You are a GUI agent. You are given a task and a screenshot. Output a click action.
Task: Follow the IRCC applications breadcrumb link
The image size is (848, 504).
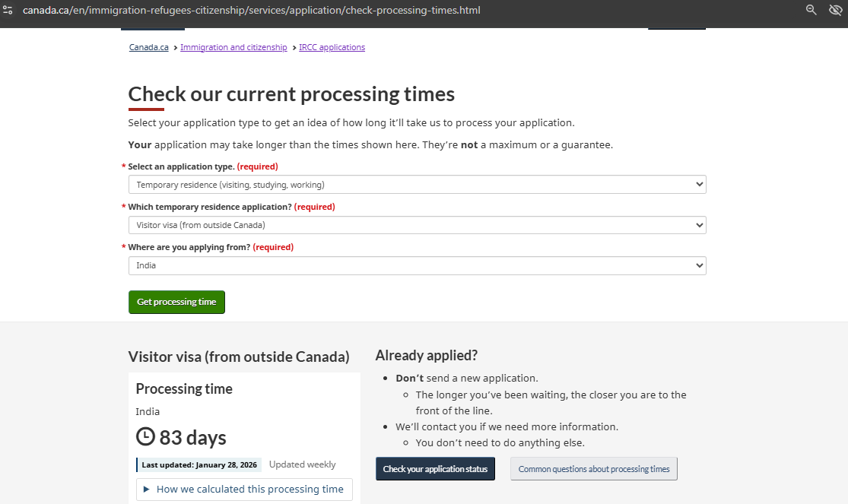point(332,47)
